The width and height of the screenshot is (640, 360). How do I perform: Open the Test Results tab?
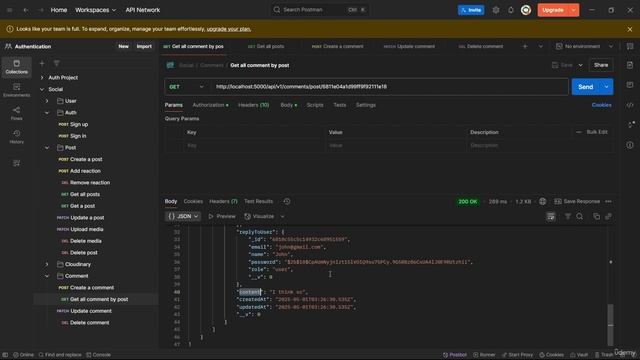258,201
